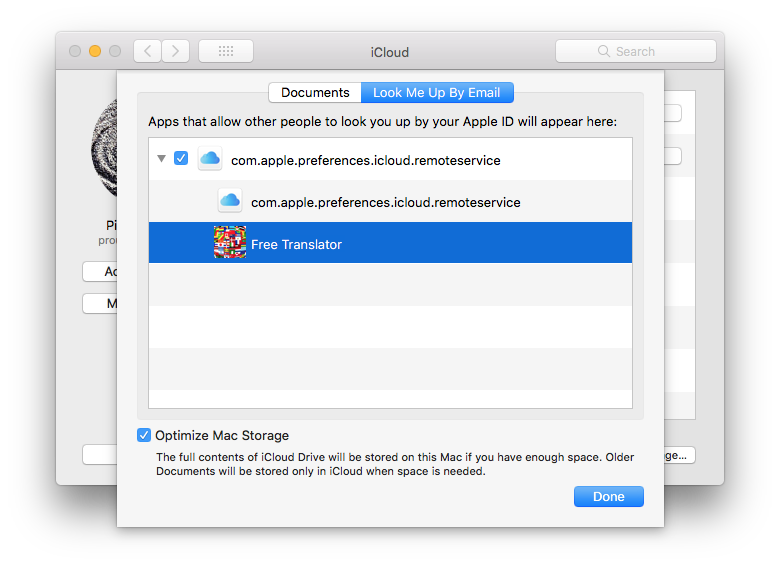780x565 pixels.
Task: Select the Look Me Up By Email tab
Action: click(437, 93)
